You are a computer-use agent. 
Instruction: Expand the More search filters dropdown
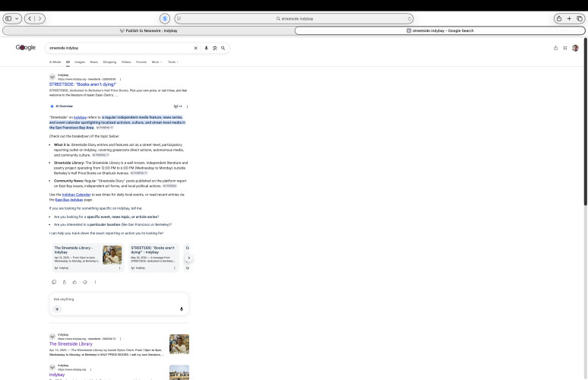pos(156,62)
